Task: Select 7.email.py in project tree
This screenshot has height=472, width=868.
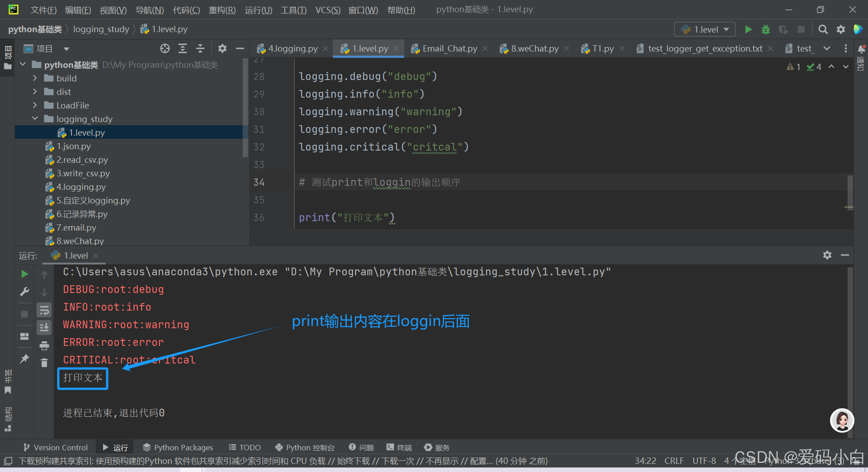Action: click(76, 227)
